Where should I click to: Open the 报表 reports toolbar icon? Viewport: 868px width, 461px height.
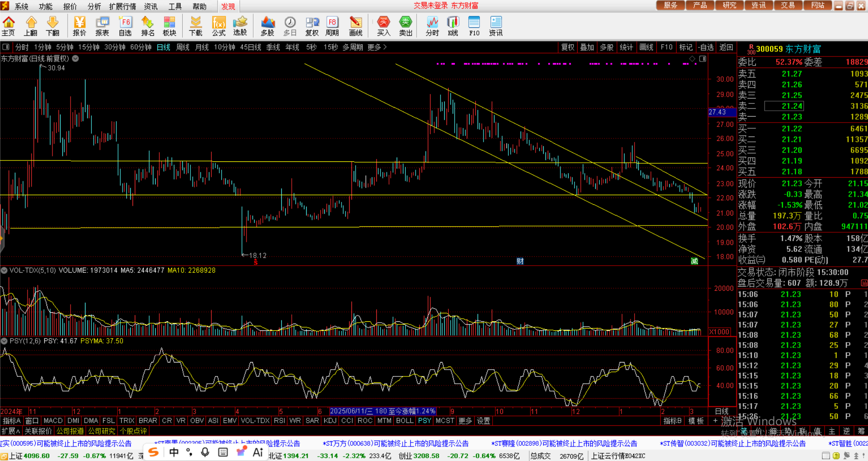pos(102,26)
